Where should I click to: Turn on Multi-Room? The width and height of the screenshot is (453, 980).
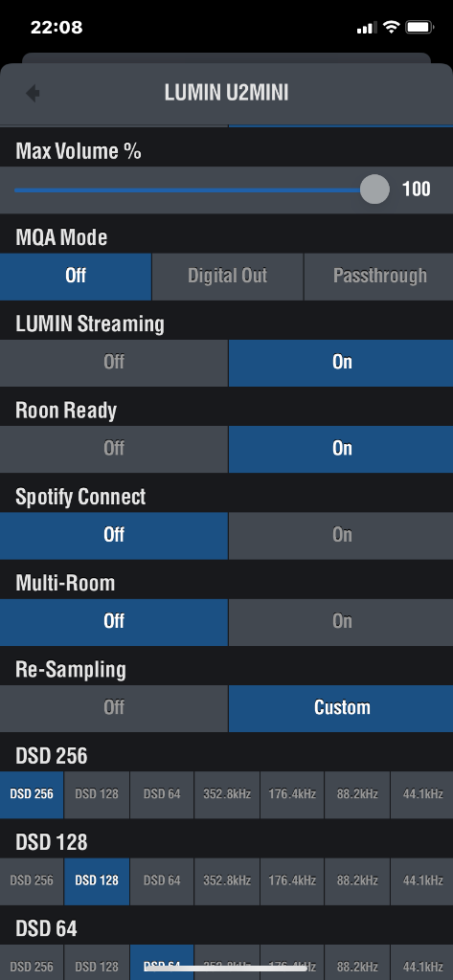point(341,621)
